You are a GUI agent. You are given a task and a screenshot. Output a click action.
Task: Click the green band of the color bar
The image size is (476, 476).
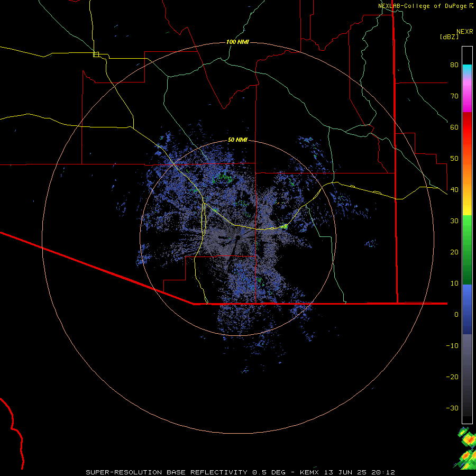[x=467, y=250]
